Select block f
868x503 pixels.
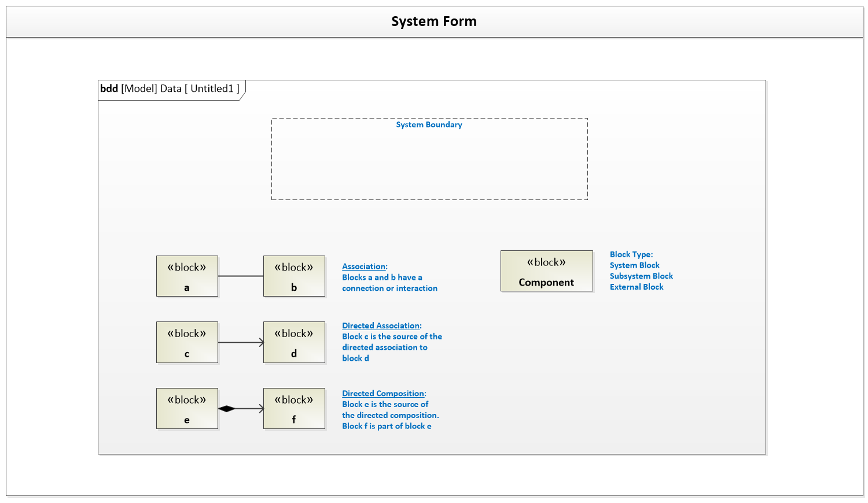(294, 409)
